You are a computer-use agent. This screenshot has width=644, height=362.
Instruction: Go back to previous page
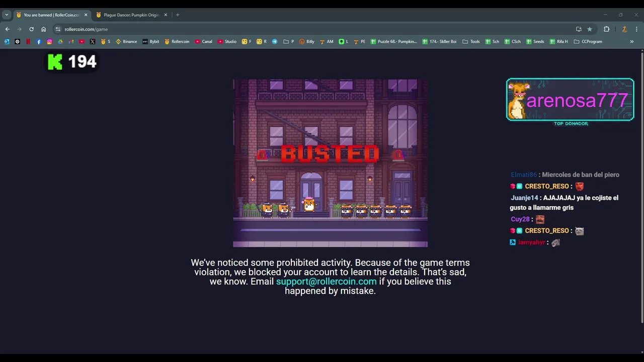point(7,29)
